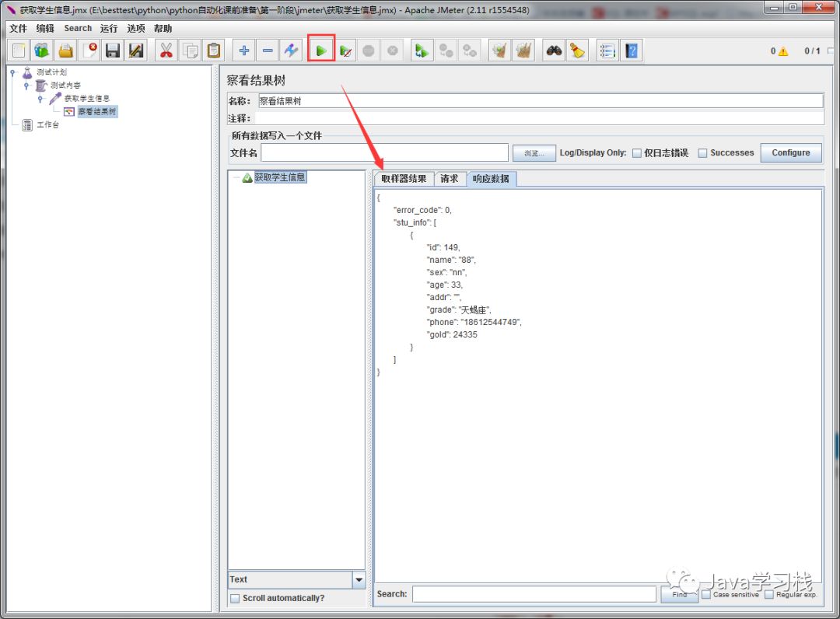Open the 运行 menu
The width and height of the screenshot is (840, 619).
click(x=109, y=28)
